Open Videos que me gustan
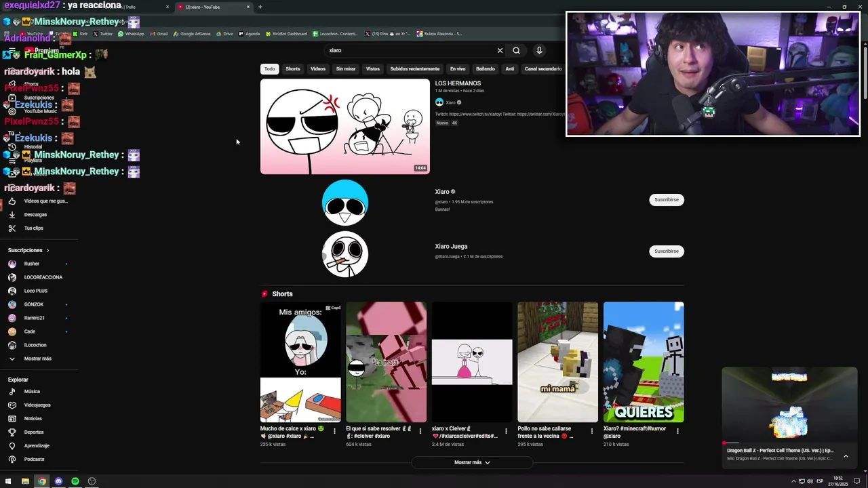 click(x=45, y=201)
